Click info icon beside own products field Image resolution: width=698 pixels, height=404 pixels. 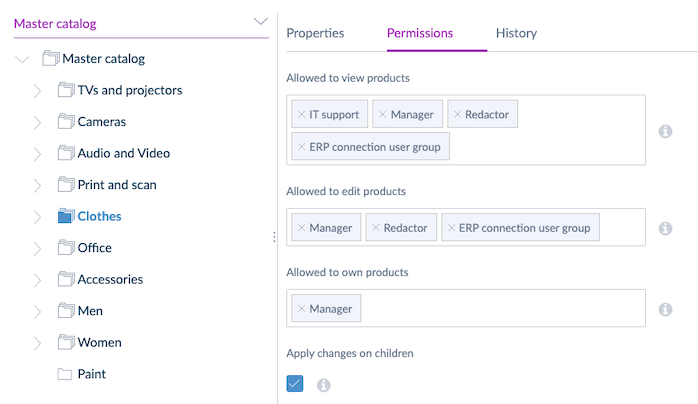click(x=665, y=309)
